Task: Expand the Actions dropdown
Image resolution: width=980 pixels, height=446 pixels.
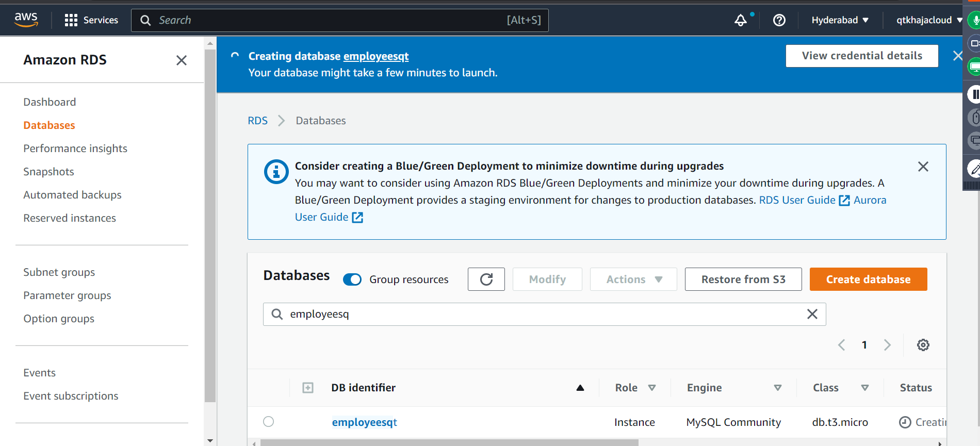Action: (x=633, y=279)
